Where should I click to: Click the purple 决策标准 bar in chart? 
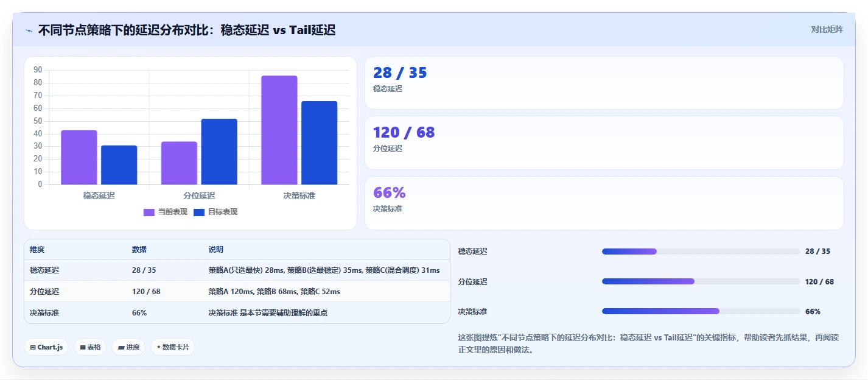point(279,130)
